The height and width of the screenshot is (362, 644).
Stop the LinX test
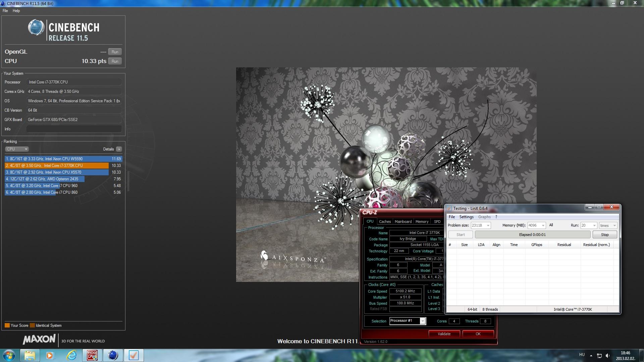pyautogui.click(x=605, y=235)
